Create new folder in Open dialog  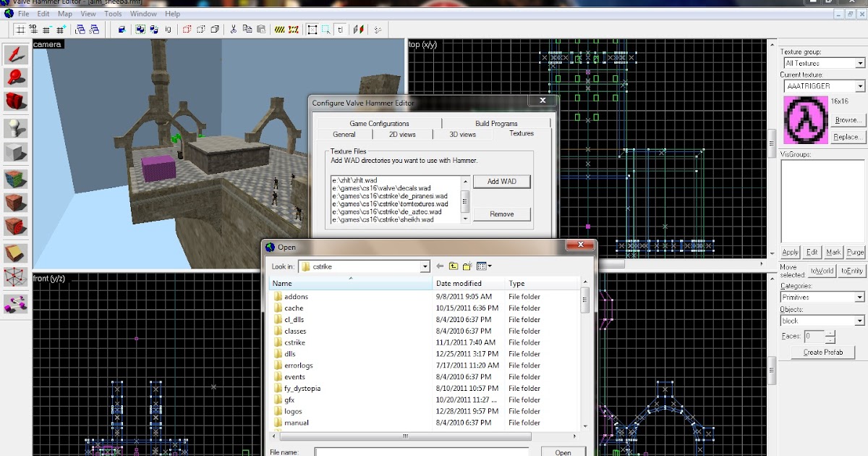point(467,266)
